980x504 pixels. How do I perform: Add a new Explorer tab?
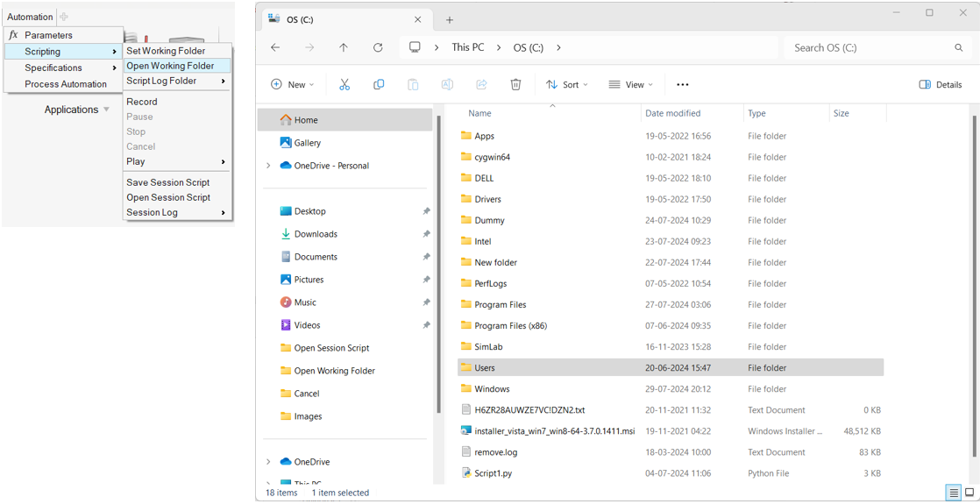point(449,19)
